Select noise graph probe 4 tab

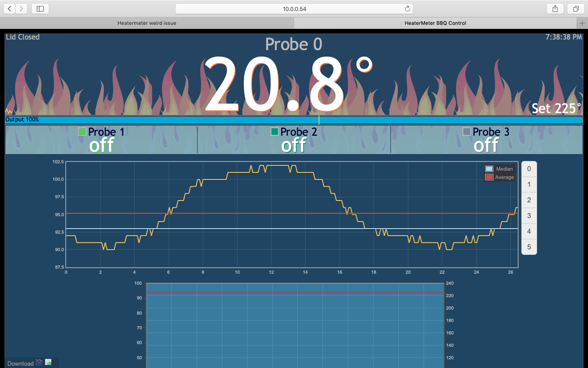click(x=529, y=231)
